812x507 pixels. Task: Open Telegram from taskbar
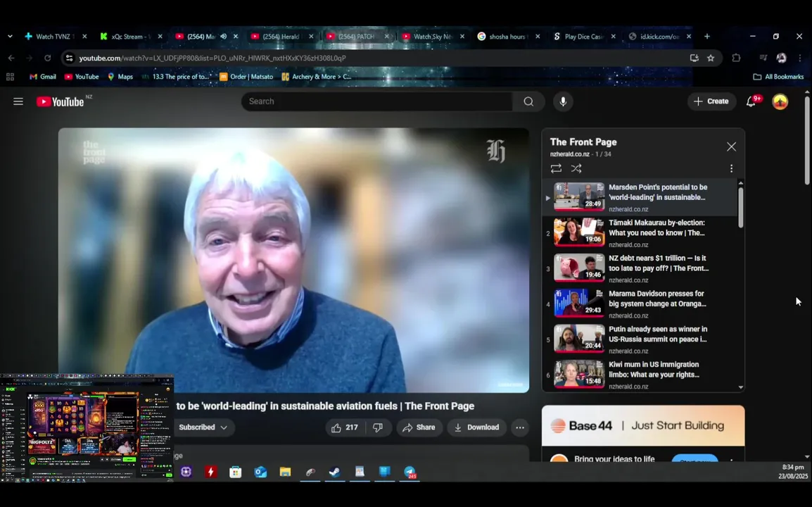[x=410, y=472]
